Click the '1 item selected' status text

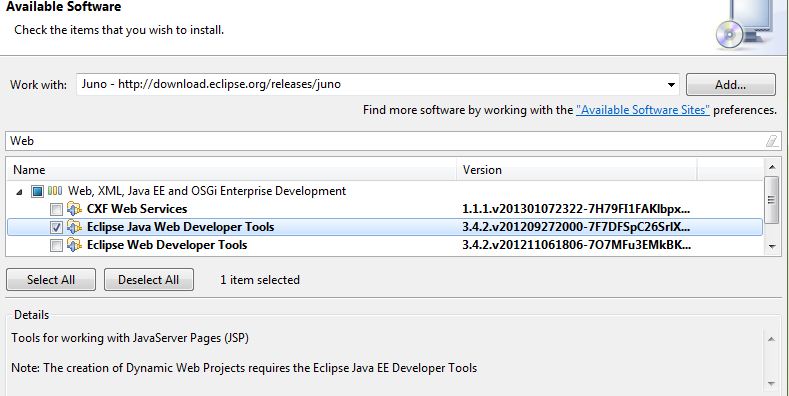click(260, 280)
